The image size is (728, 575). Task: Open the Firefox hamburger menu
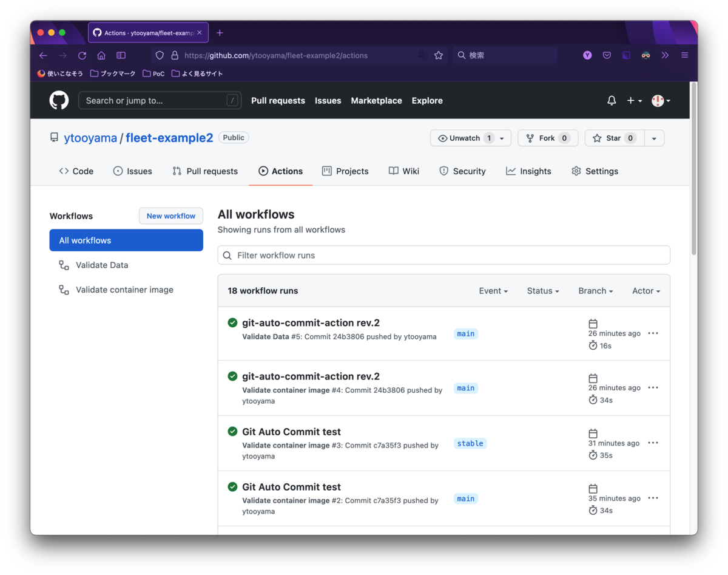click(684, 55)
